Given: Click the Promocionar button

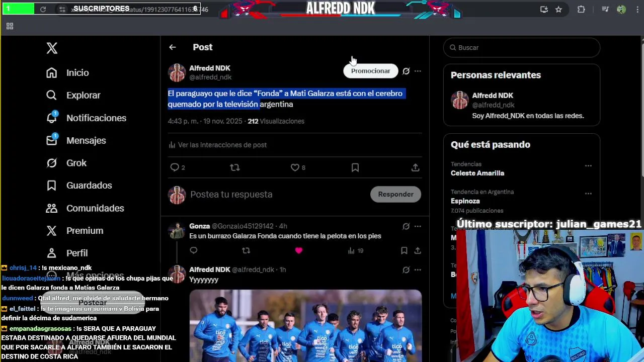Looking at the screenshot, I should [x=370, y=71].
